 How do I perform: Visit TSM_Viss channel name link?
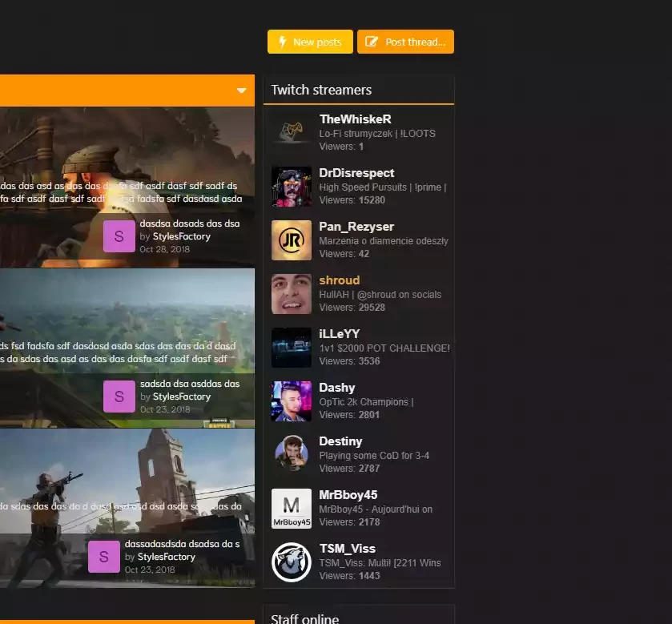click(348, 549)
